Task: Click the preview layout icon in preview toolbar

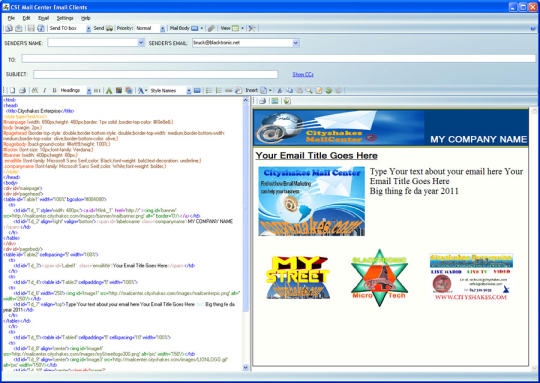Action: click(274, 101)
